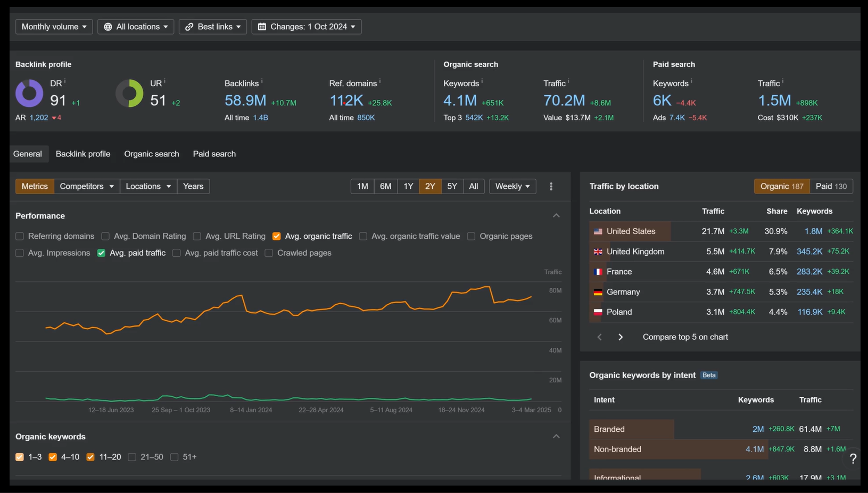Image resolution: width=868 pixels, height=493 pixels.
Task: Enable the 21–50 organic keywords checkbox
Action: point(132,457)
